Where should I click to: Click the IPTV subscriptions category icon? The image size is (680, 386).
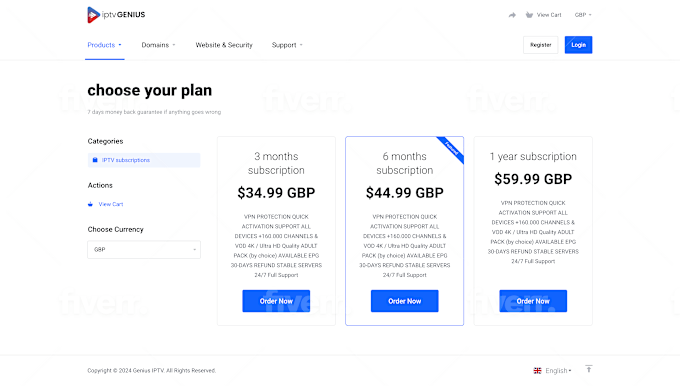click(x=95, y=160)
